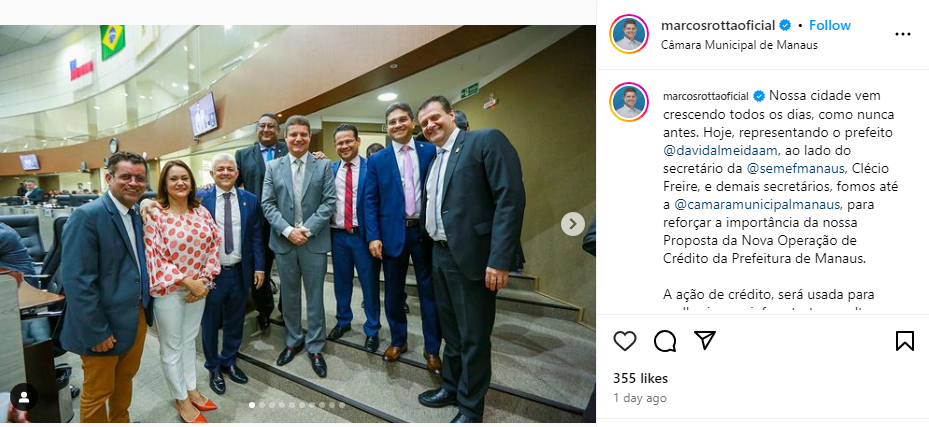Open profile avatar next to the caption
Screen dimensions: 929x427
(629, 102)
